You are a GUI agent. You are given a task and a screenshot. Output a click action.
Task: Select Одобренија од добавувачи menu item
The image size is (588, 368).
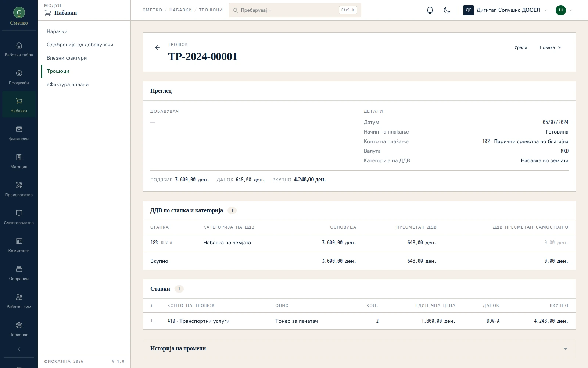click(80, 45)
